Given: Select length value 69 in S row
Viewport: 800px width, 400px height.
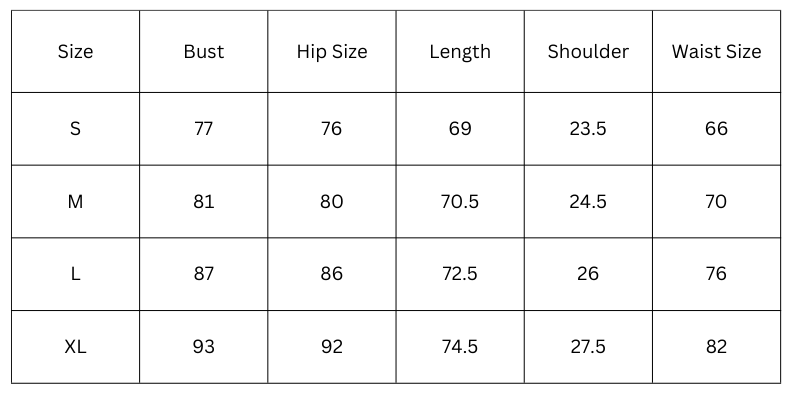Looking at the screenshot, I should coord(460,129).
